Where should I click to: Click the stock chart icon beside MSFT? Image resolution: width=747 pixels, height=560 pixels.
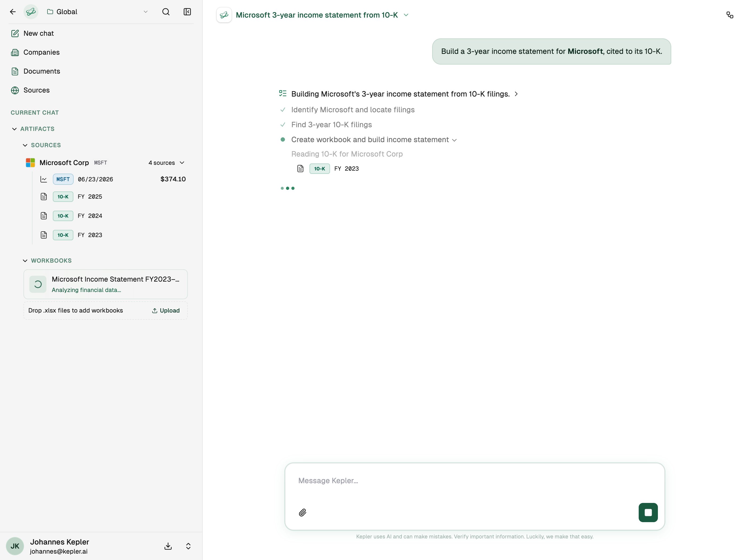point(43,179)
